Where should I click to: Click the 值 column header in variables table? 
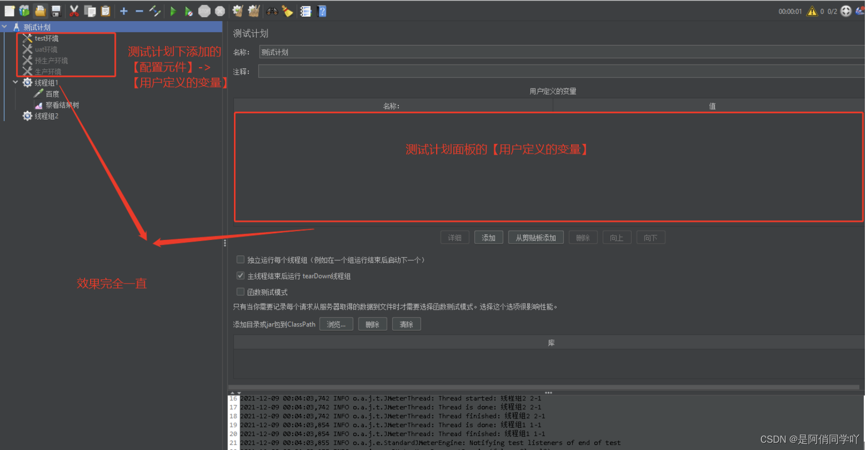(709, 106)
